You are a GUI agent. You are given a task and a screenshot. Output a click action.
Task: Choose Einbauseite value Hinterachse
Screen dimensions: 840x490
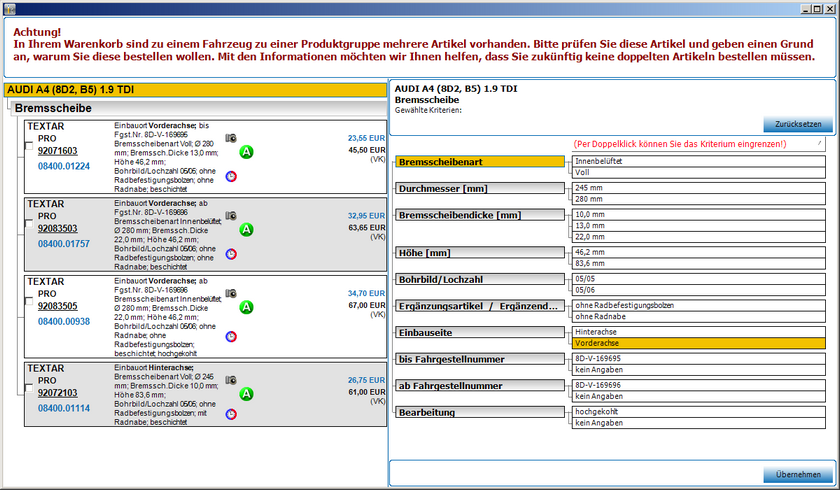699,332
